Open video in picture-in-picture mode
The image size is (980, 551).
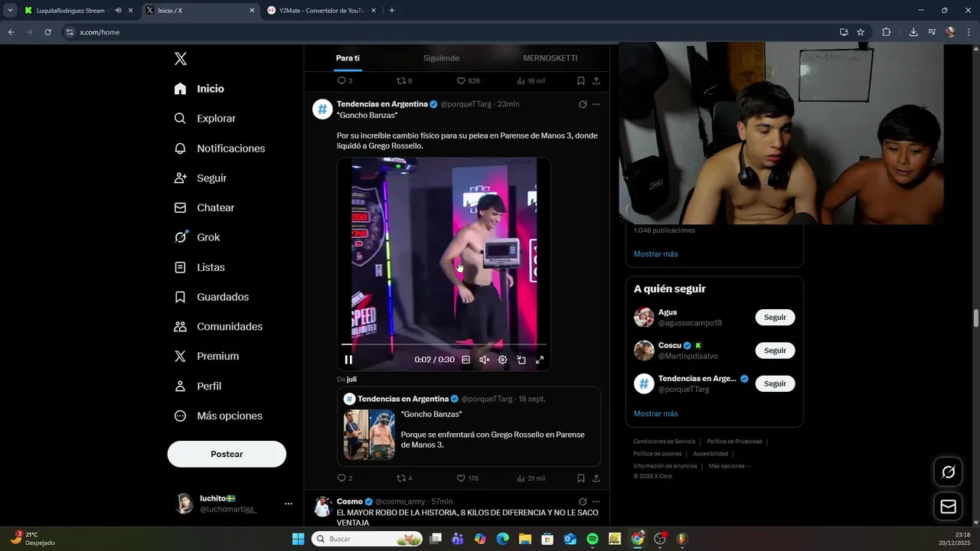(521, 360)
